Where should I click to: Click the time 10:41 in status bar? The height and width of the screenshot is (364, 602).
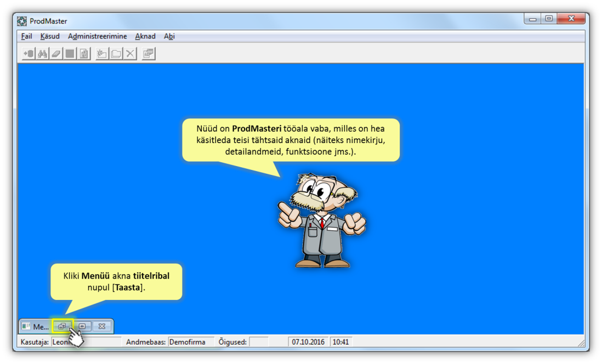pyautogui.click(x=341, y=342)
